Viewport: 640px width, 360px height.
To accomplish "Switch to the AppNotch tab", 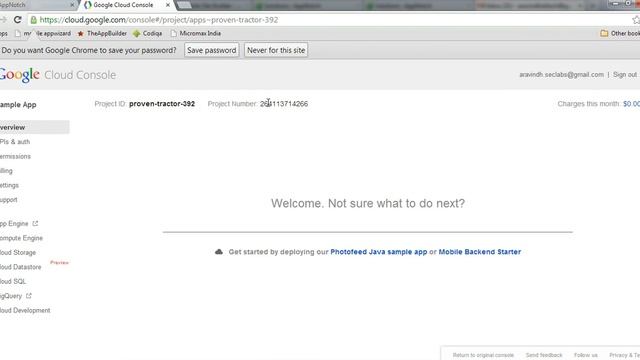I will [x=35, y=5].
